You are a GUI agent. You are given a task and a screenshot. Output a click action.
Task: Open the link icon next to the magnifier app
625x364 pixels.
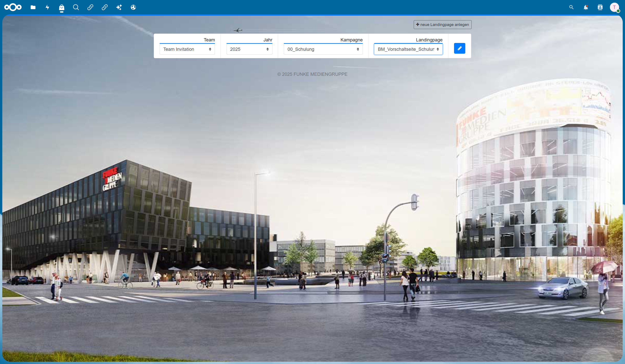(x=90, y=7)
